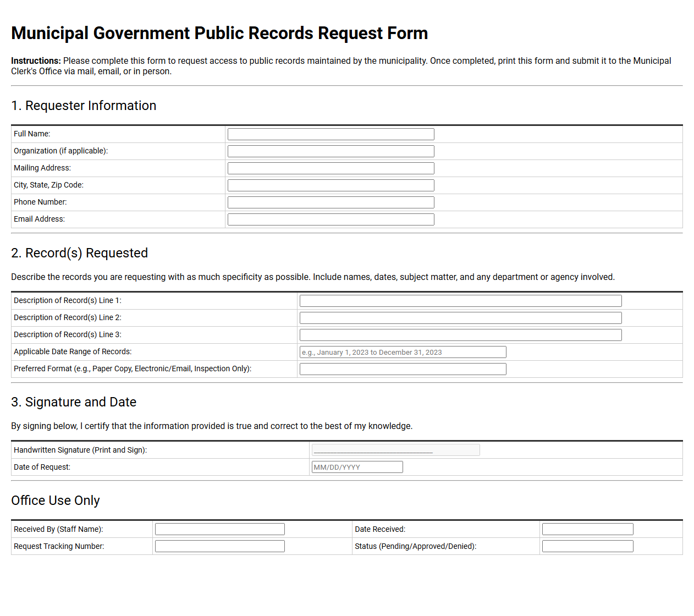This screenshot has width=694, height=616.
Task: Click the '1. Requester Information' heading
Action: pos(84,106)
